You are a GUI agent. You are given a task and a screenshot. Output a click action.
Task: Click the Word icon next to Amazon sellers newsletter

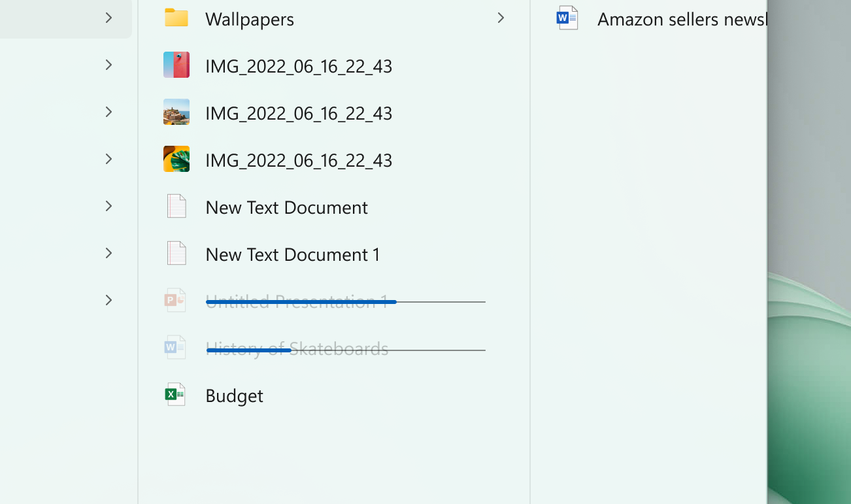pos(567,18)
